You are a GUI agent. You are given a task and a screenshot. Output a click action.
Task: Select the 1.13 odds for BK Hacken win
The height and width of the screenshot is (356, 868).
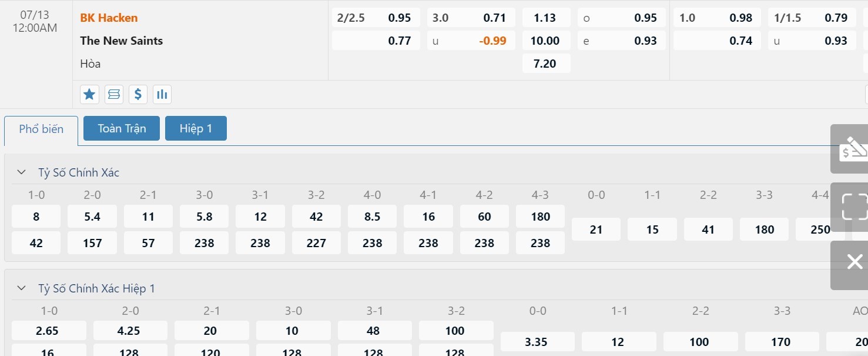tap(546, 18)
